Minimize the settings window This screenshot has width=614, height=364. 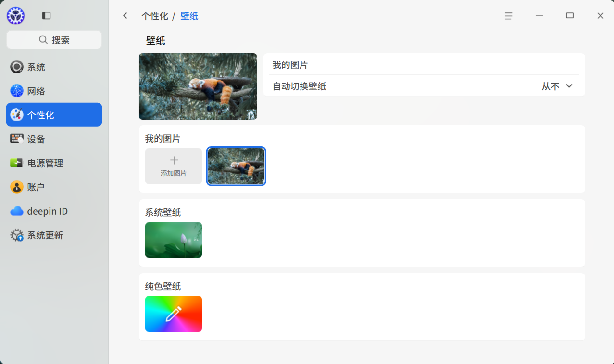(x=539, y=16)
